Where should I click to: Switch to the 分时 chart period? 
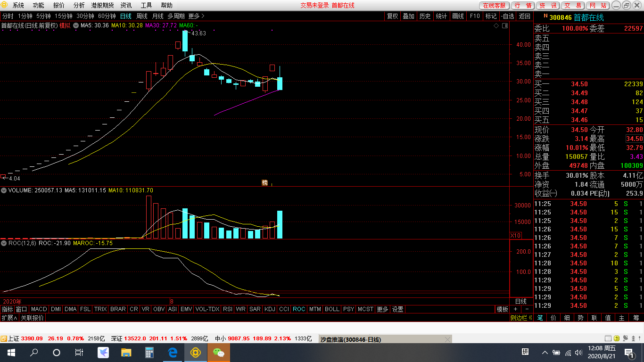coord(8,16)
